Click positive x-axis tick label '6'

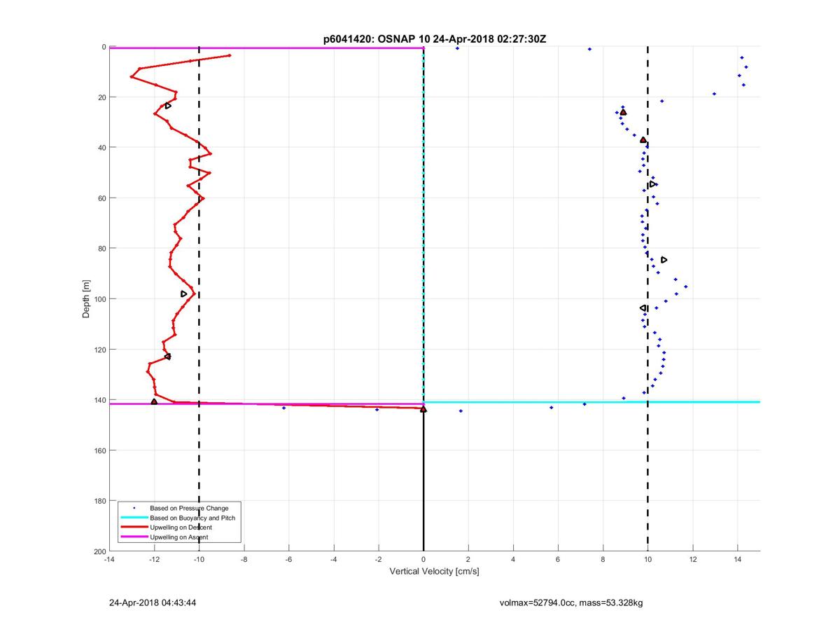click(558, 559)
